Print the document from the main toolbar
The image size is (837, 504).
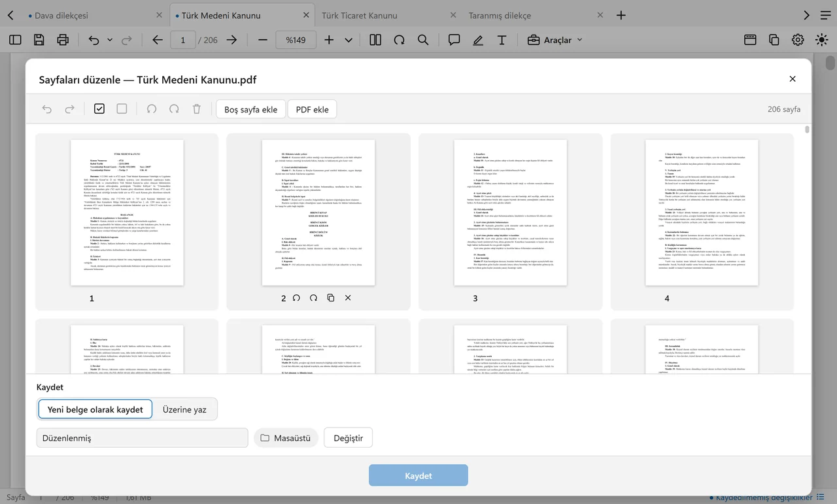click(63, 40)
